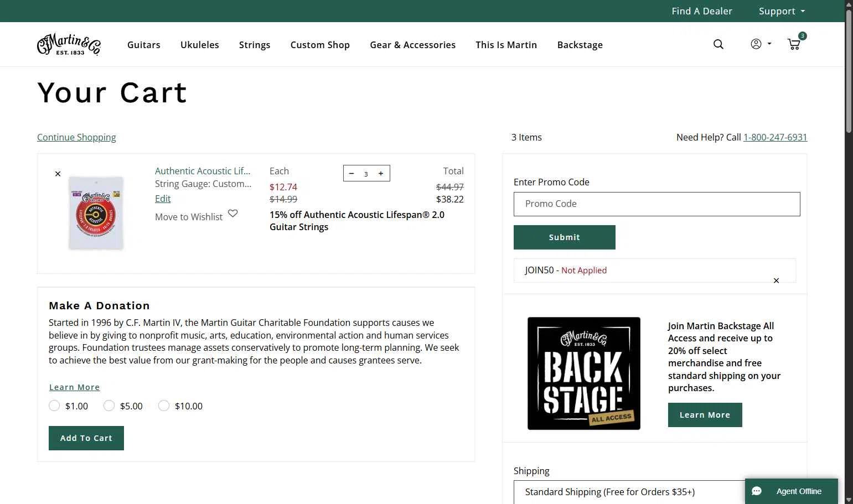Click the Continue Shopping link
The height and width of the screenshot is (504, 853).
(x=76, y=137)
